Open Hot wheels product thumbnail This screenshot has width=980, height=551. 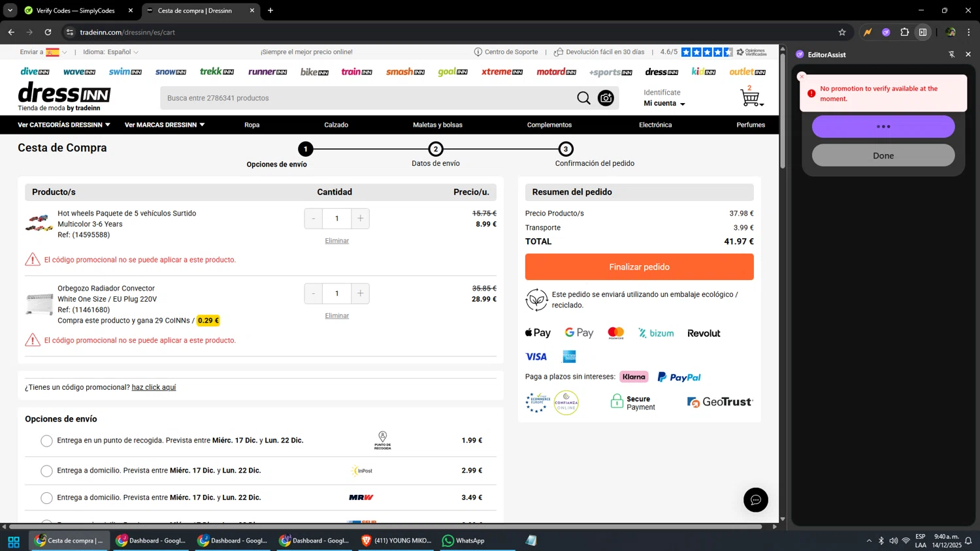tap(39, 223)
